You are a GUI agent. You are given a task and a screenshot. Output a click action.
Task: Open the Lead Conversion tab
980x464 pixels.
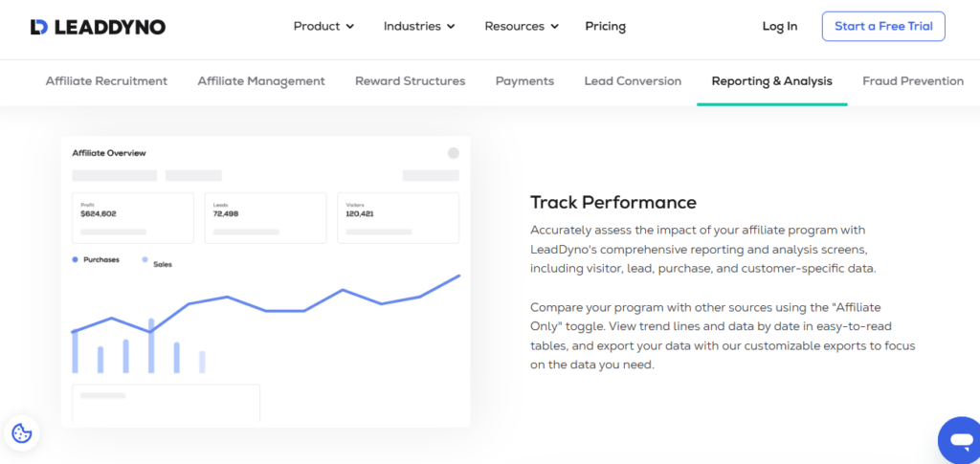point(633,81)
